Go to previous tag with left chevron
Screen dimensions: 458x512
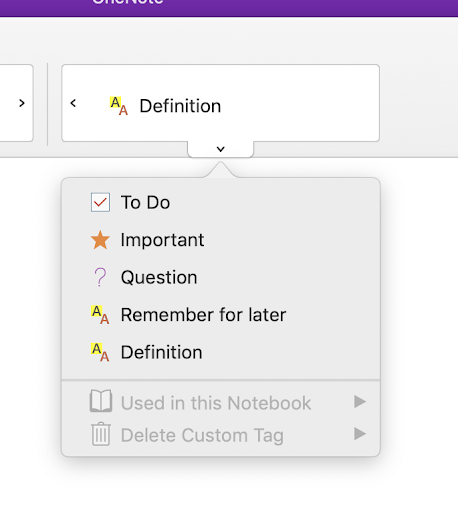click(x=73, y=103)
